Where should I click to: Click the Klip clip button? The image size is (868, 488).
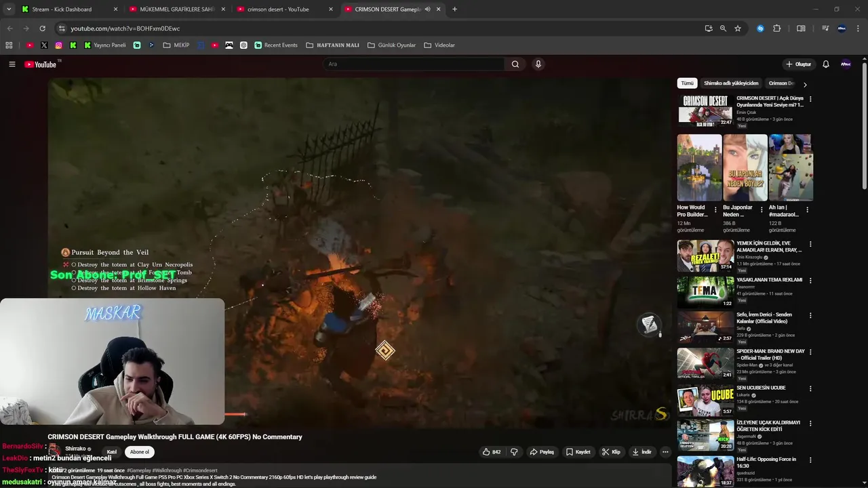click(x=611, y=452)
